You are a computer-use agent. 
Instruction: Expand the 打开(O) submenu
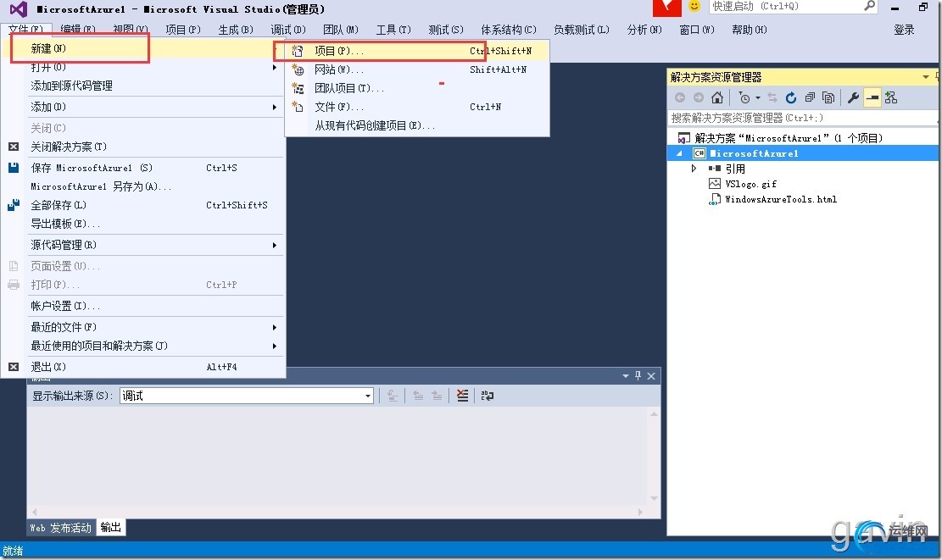click(143, 67)
